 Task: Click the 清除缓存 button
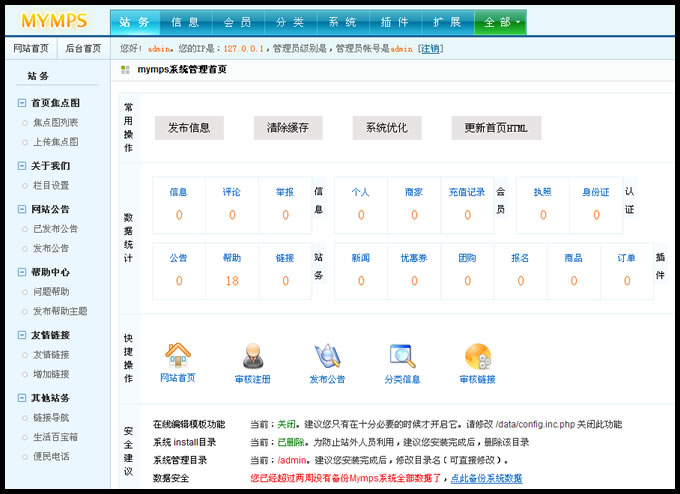point(288,128)
